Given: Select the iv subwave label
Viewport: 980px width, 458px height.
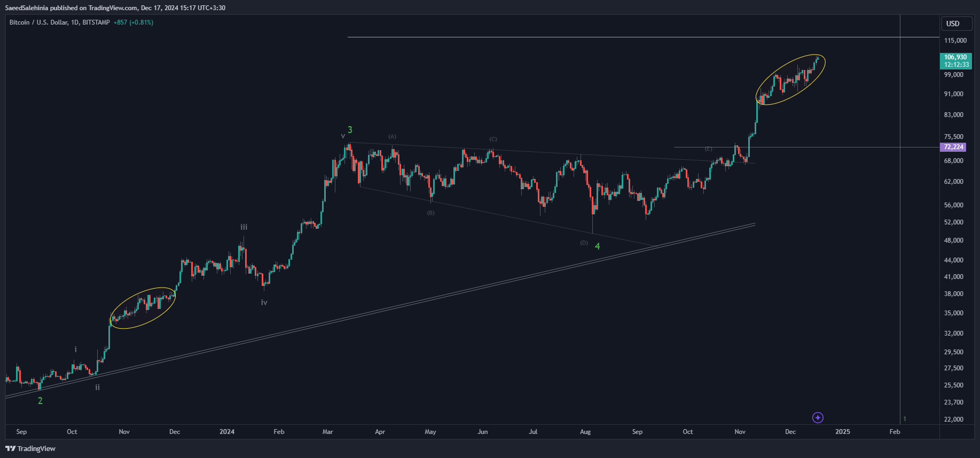Looking at the screenshot, I should 264,302.
